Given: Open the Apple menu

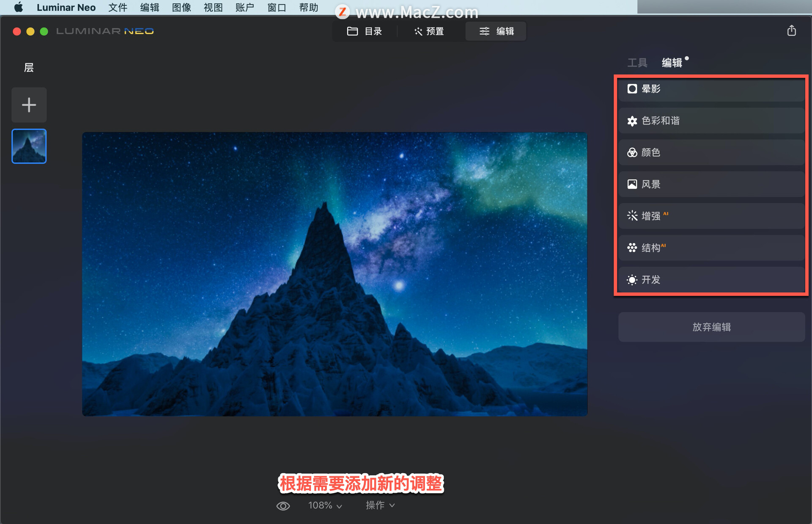Looking at the screenshot, I should point(19,7).
